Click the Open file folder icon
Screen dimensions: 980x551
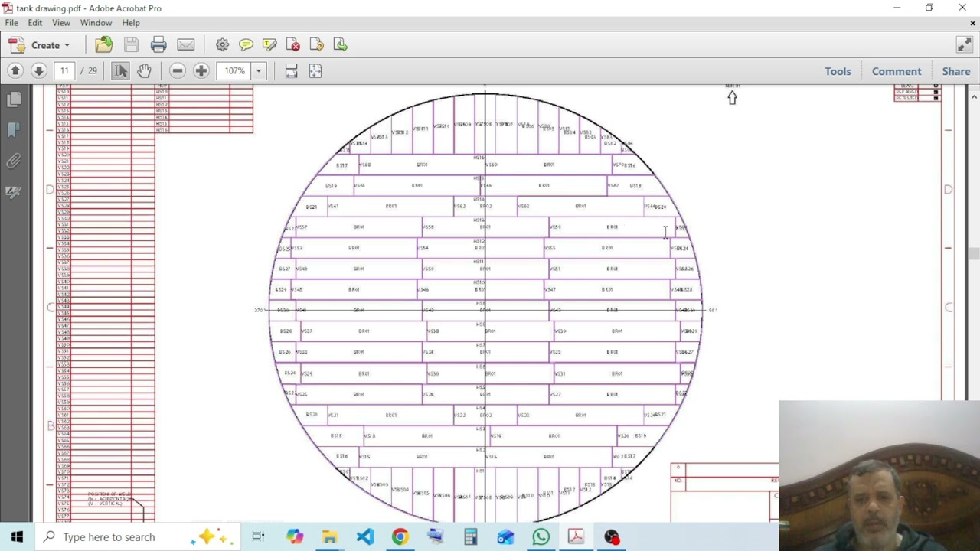[x=103, y=45]
